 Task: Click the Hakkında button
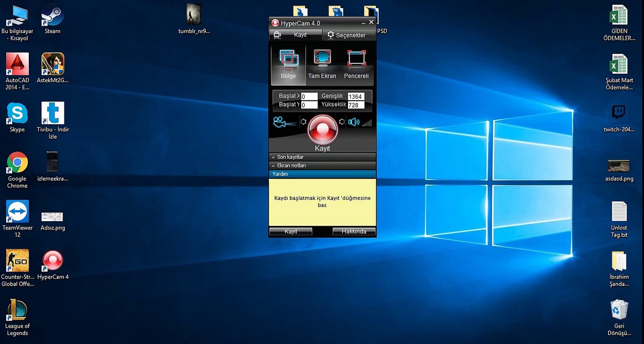(x=354, y=231)
